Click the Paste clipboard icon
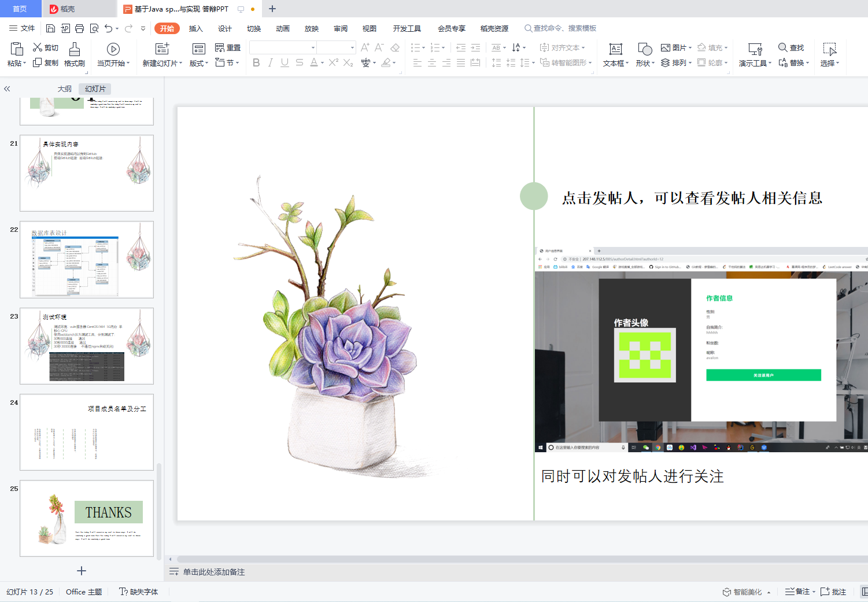This screenshot has width=868, height=602. (16, 49)
